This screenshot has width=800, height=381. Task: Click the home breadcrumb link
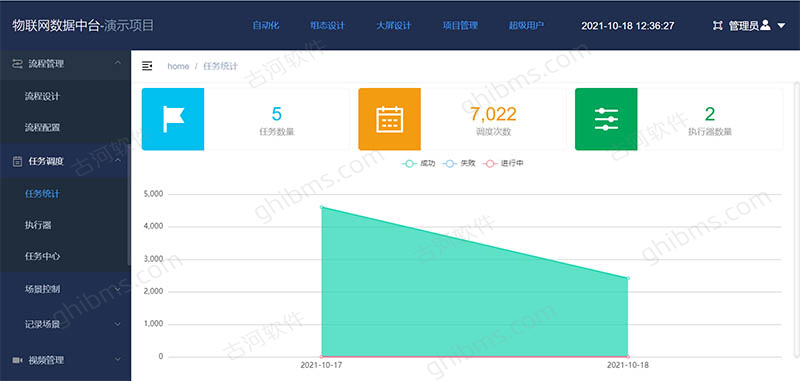coord(178,66)
